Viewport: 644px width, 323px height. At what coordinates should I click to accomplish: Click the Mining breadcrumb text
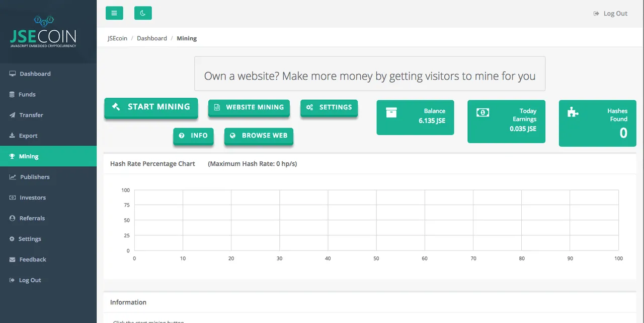[x=187, y=38]
